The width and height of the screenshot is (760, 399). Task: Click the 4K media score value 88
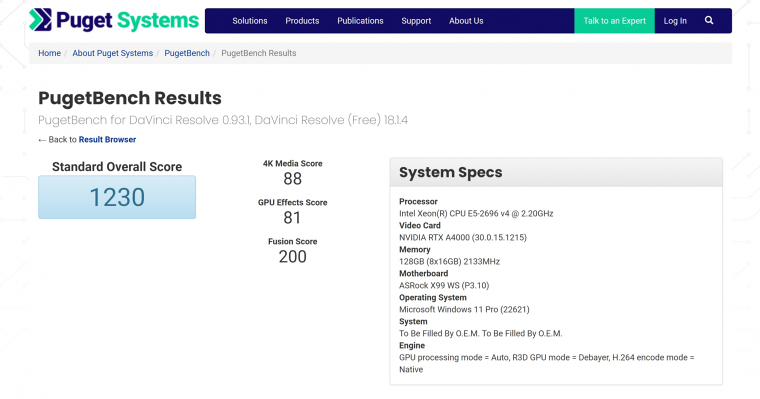coord(292,179)
